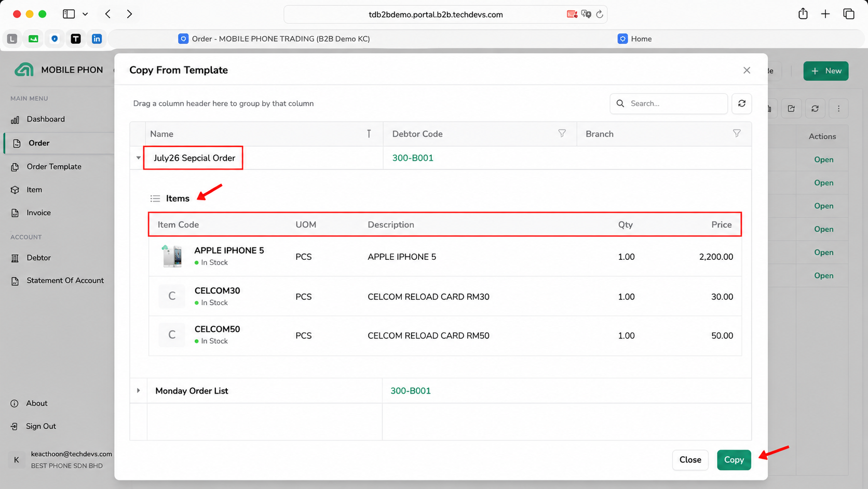Sort by Name column header
Screen dimensions: 868x489
point(162,134)
